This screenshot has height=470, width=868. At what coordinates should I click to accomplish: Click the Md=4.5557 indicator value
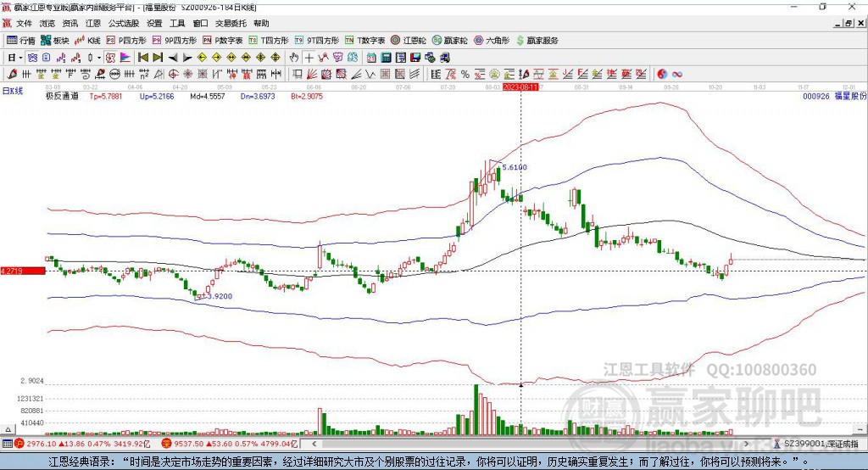[x=207, y=96]
